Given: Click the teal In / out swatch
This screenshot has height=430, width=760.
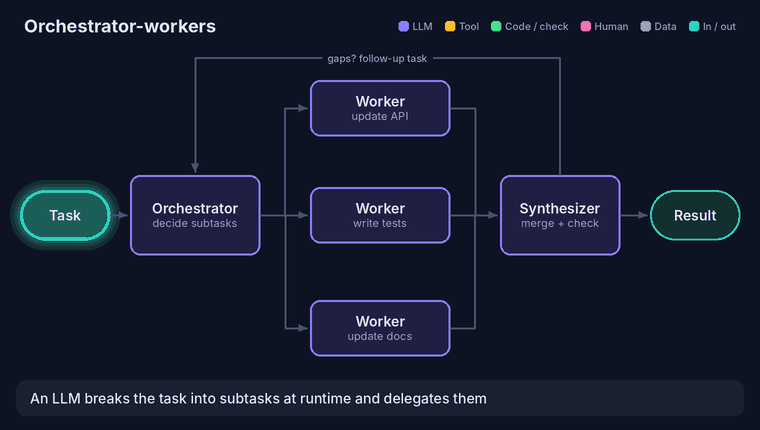Looking at the screenshot, I should pos(694,26).
